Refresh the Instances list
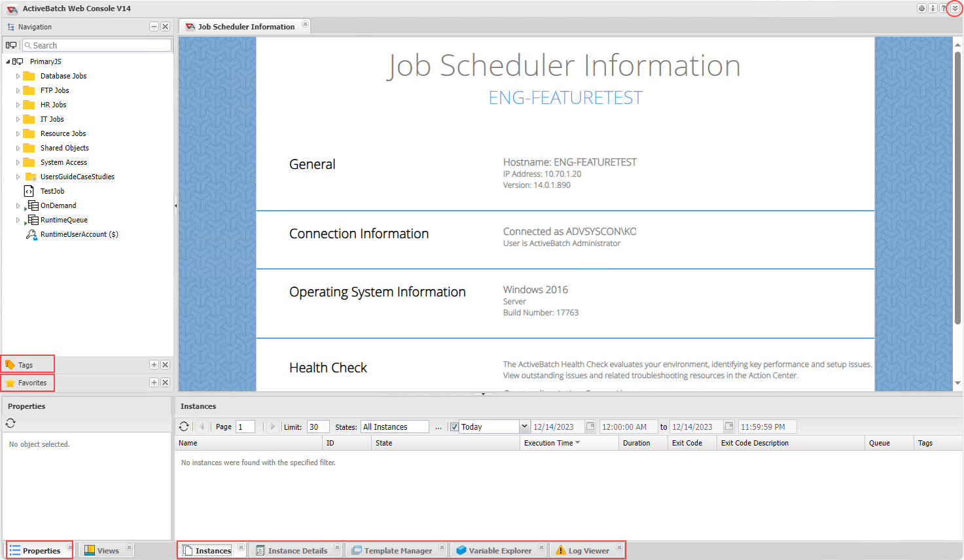This screenshot has width=964, height=560. (184, 427)
